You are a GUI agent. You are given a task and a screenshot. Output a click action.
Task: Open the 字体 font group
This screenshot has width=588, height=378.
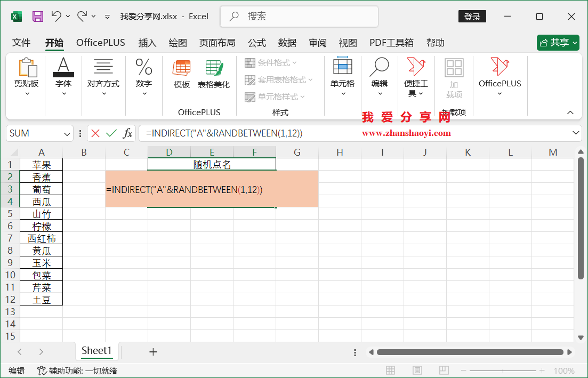tap(63, 77)
